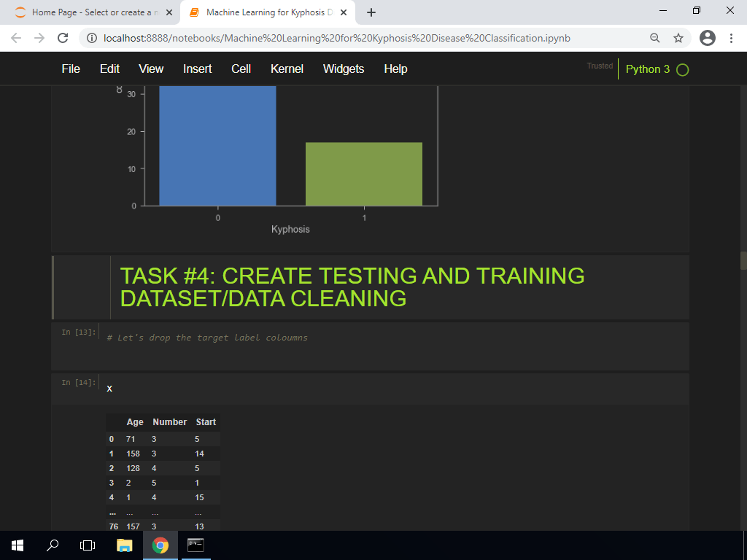Image resolution: width=747 pixels, height=560 pixels.
Task: Select the TASK #4 heading cell
Action: click(371, 287)
